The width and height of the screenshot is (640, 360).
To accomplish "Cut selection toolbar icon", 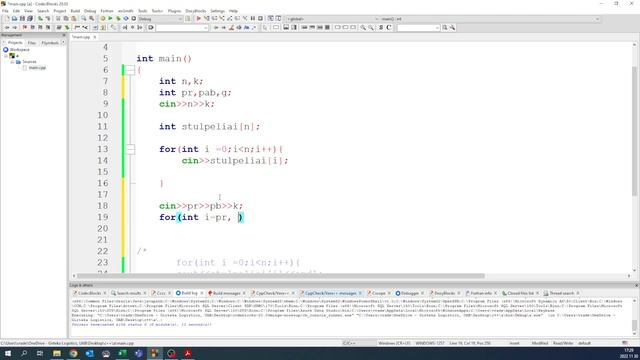I will click(x=58, y=19).
